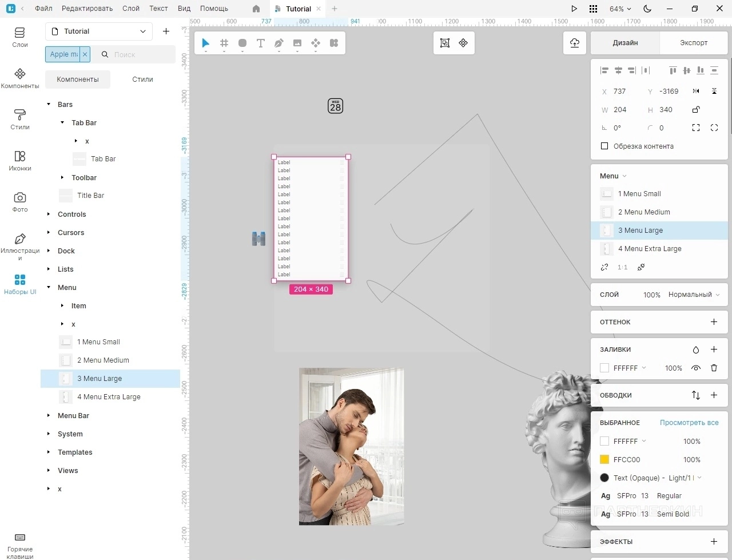Hide the FFFFFF fill using the eye icon
The image size is (732, 560).
(696, 368)
